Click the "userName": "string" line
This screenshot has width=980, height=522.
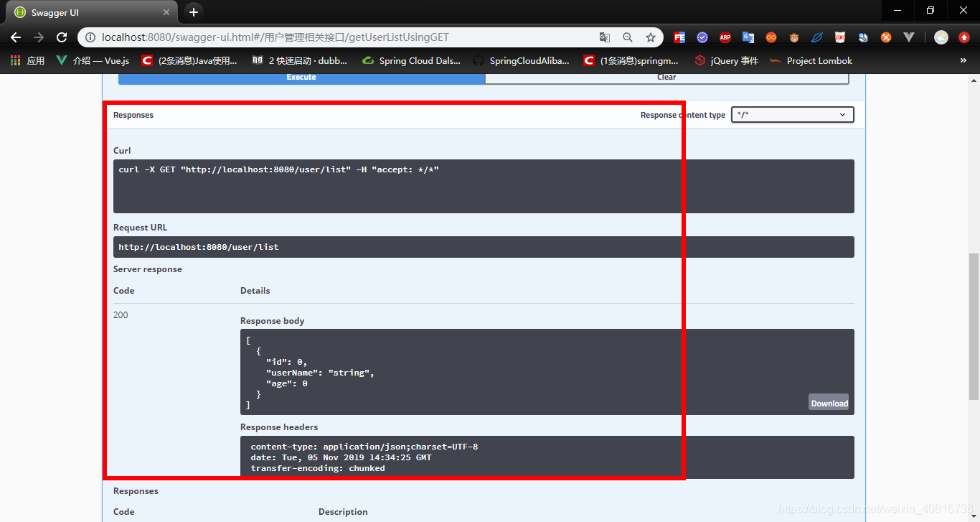[320, 373]
